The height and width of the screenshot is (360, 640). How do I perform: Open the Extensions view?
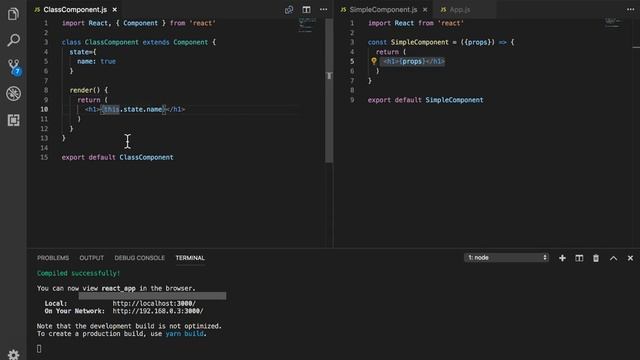(x=13, y=120)
